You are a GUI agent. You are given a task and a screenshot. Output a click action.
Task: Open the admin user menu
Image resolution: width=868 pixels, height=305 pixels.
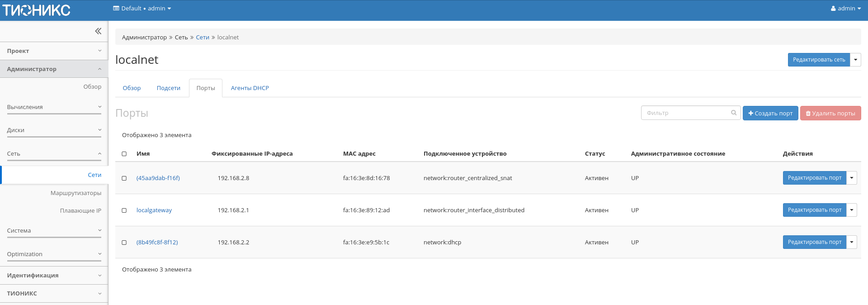(845, 9)
